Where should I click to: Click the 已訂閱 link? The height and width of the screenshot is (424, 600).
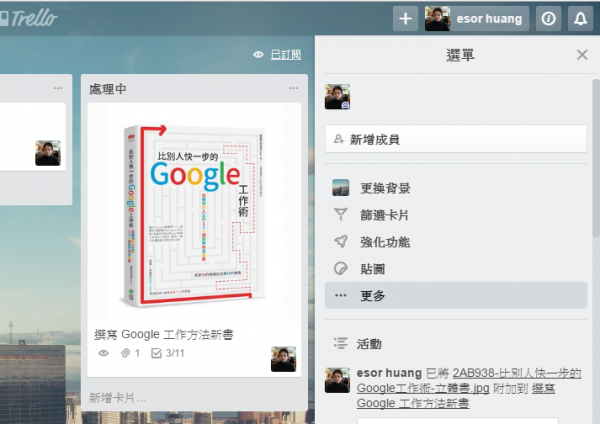coord(286,55)
